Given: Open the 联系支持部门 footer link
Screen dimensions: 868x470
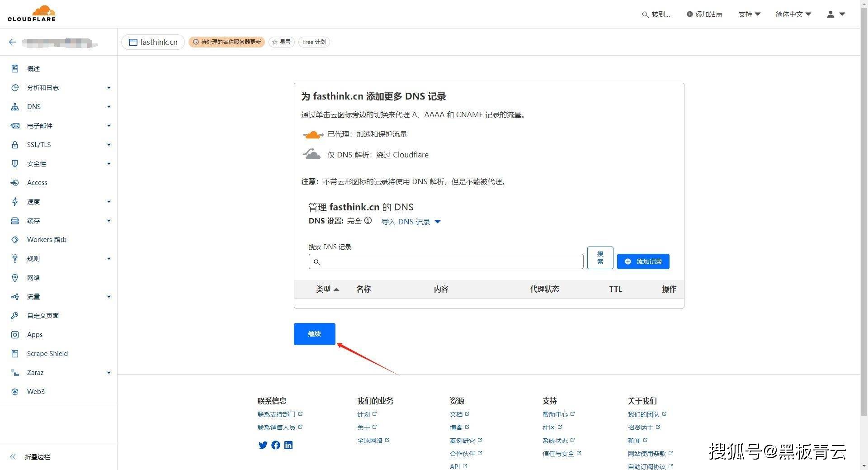Looking at the screenshot, I should point(280,414).
